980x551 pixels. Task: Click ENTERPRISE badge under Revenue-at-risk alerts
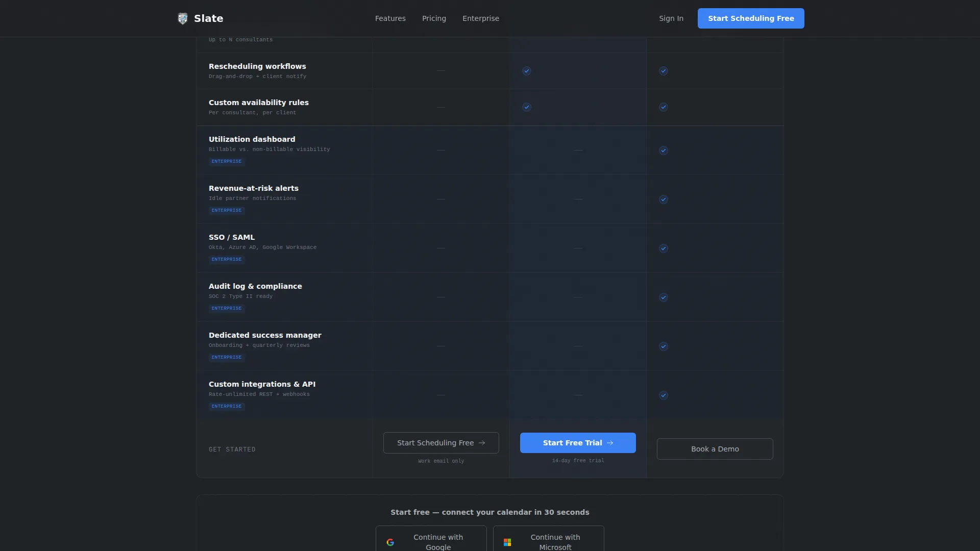[227, 211]
